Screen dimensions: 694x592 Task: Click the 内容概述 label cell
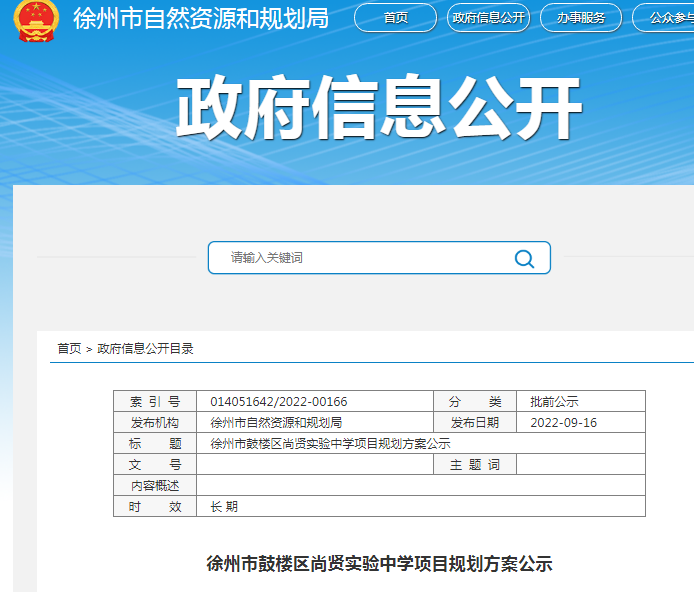coord(155,485)
